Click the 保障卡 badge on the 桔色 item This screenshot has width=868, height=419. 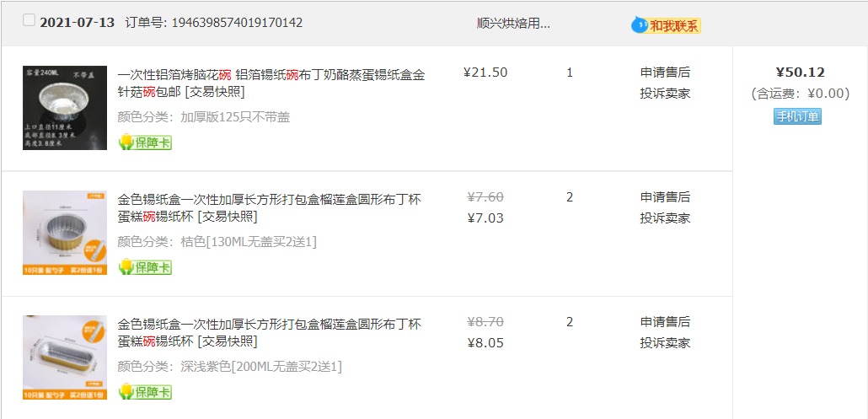(145, 266)
